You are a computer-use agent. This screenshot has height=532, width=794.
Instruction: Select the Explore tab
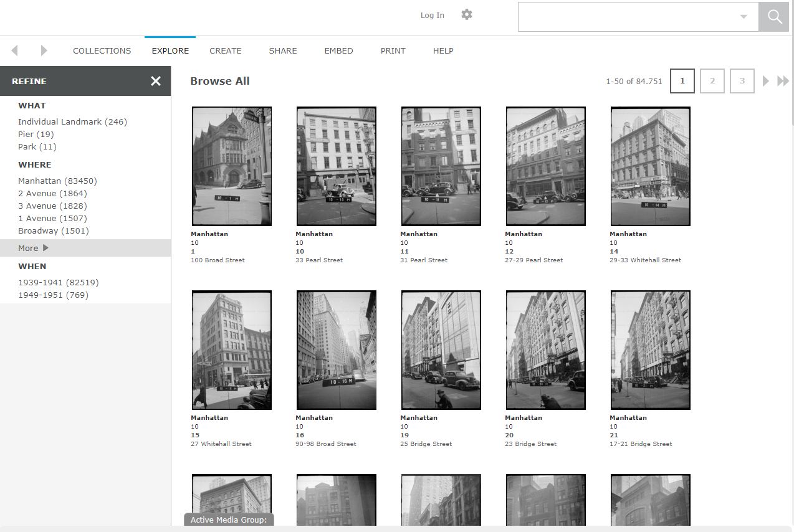pyautogui.click(x=170, y=51)
